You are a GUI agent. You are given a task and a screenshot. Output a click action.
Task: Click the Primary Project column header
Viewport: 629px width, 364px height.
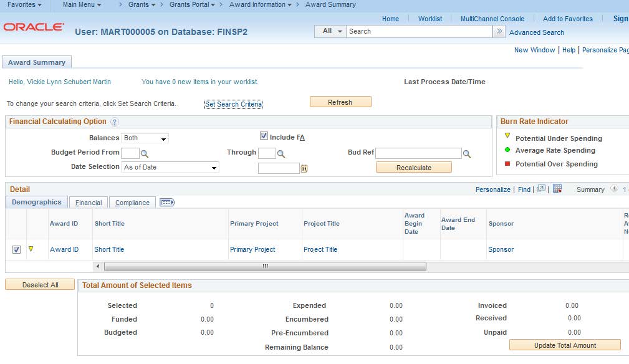click(254, 224)
